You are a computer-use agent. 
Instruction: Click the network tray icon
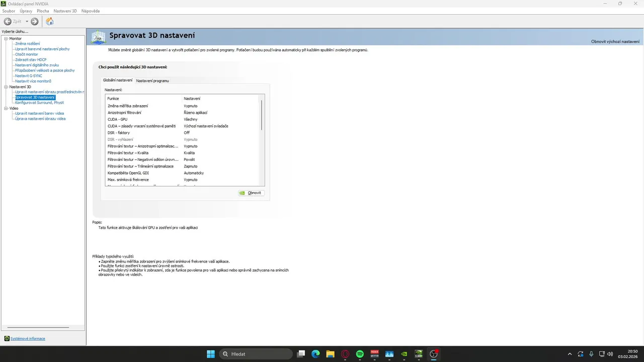tap(602, 354)
